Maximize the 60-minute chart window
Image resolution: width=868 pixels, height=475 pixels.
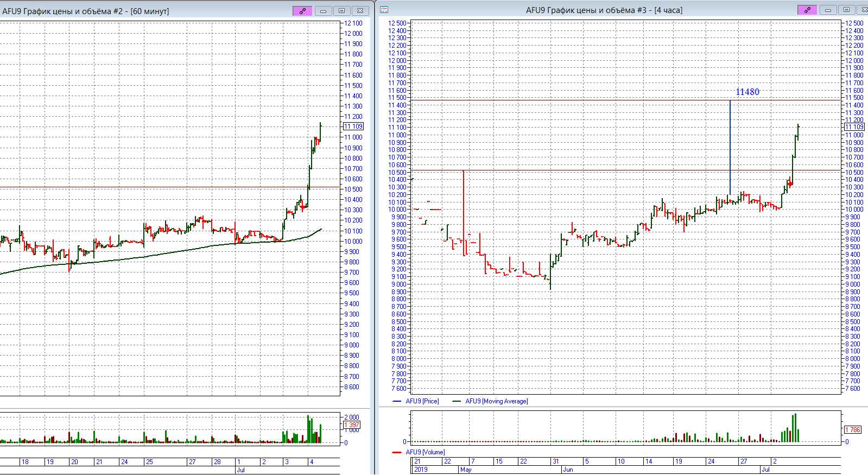[341, 11]
